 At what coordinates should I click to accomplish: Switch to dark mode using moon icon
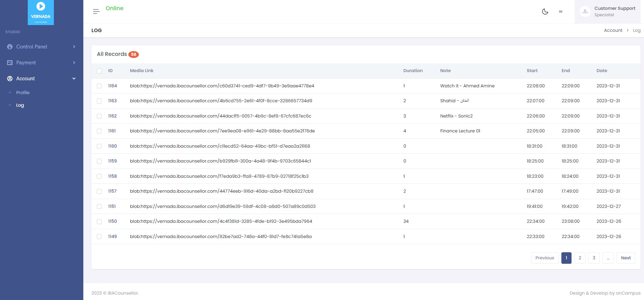(x=545, y=12)
